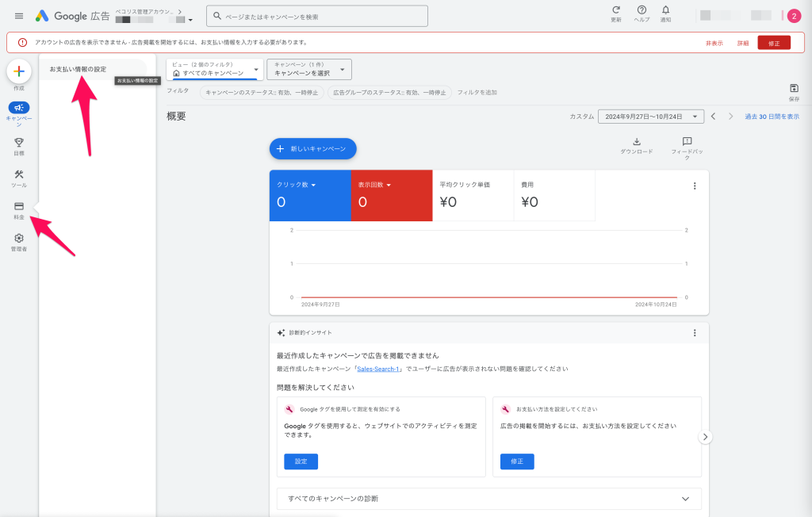Expand the account name chevron in header

(180, 11)
